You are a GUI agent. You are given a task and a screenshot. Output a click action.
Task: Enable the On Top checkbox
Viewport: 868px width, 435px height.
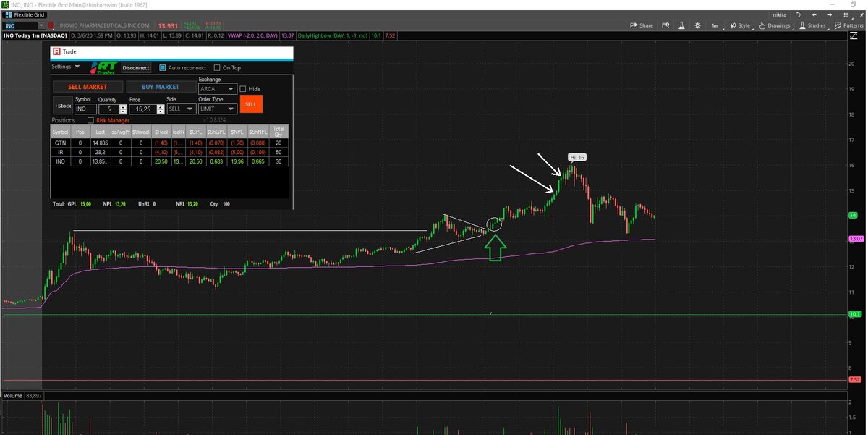[216, 68]
